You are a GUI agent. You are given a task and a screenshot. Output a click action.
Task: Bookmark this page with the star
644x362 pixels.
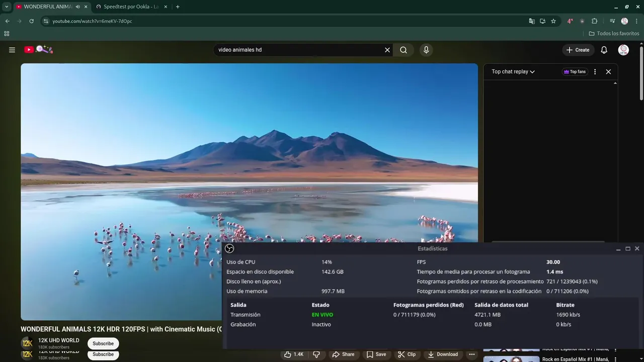tap(553, 21)
